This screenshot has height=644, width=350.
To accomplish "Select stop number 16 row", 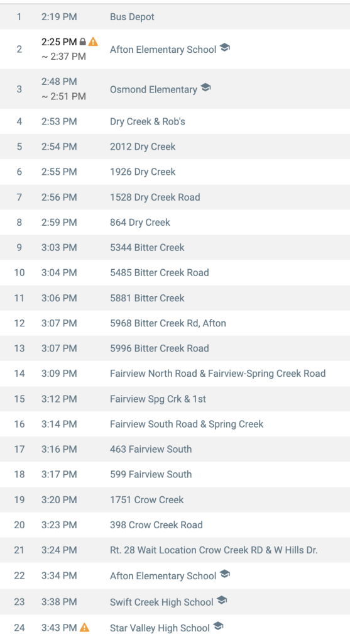I will [x=175, y=424].
